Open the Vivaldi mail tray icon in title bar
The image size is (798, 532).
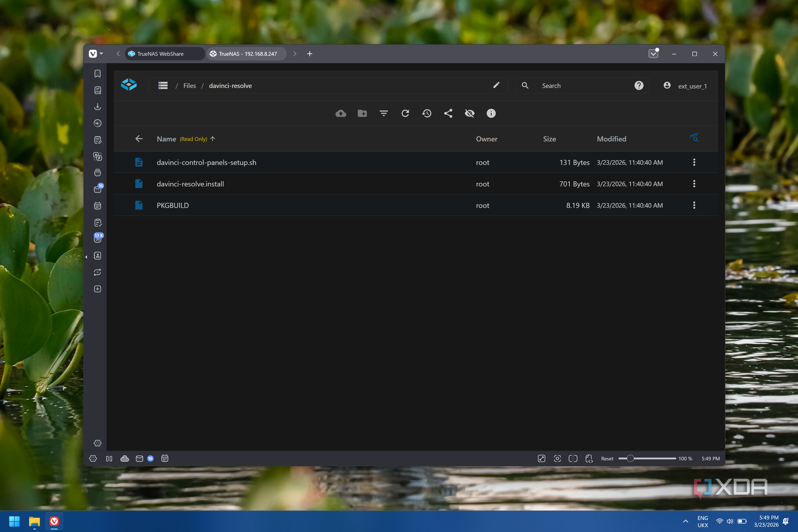[653, 53]
